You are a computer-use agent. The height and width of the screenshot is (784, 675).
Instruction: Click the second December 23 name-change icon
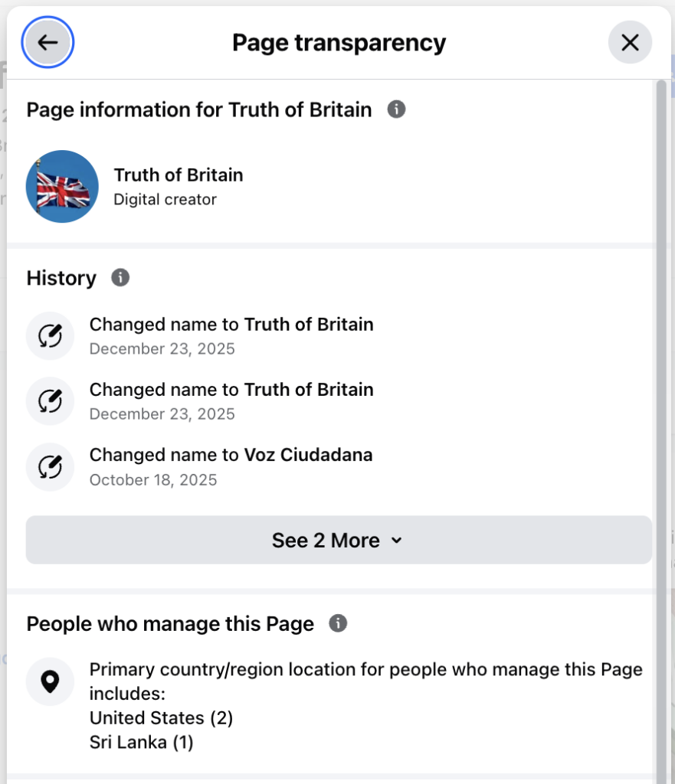50,401
